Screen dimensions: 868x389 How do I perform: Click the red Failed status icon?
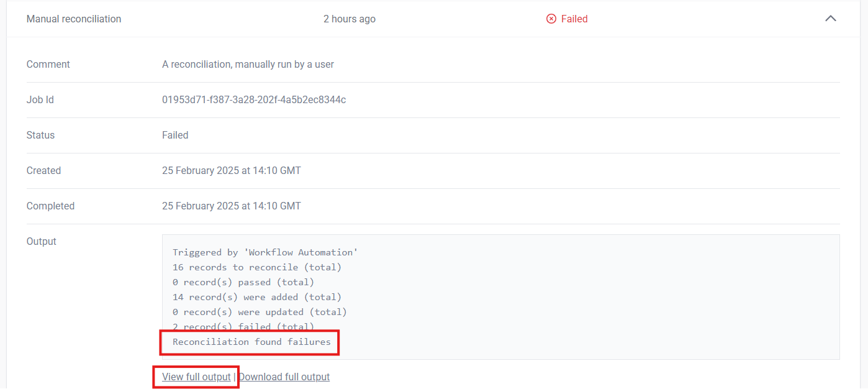(551, 19)
